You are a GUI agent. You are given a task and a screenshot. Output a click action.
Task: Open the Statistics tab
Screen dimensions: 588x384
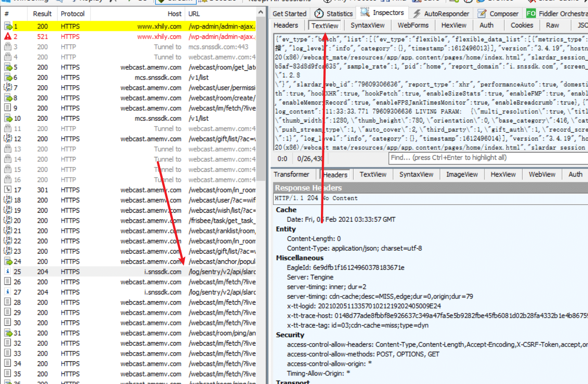pyautogui.click(x=334, y=13)
